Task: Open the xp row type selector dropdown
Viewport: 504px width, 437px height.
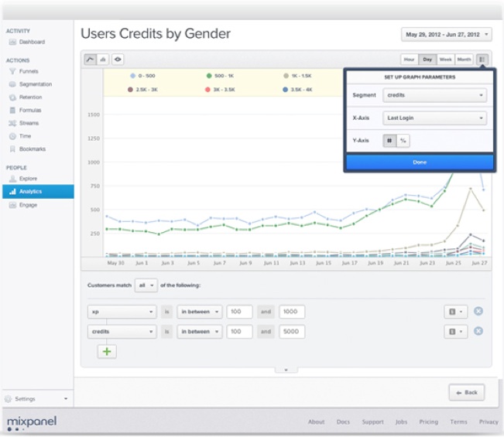Action: click(456, 312)
